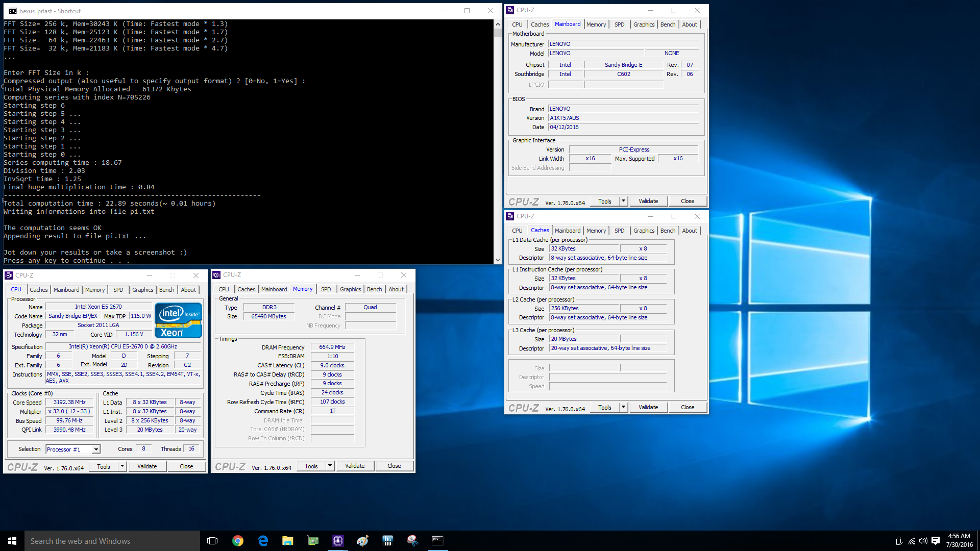Launch Google Chrome from the taskbar
Screen dimensions: 980x551
tap(238, 541)
